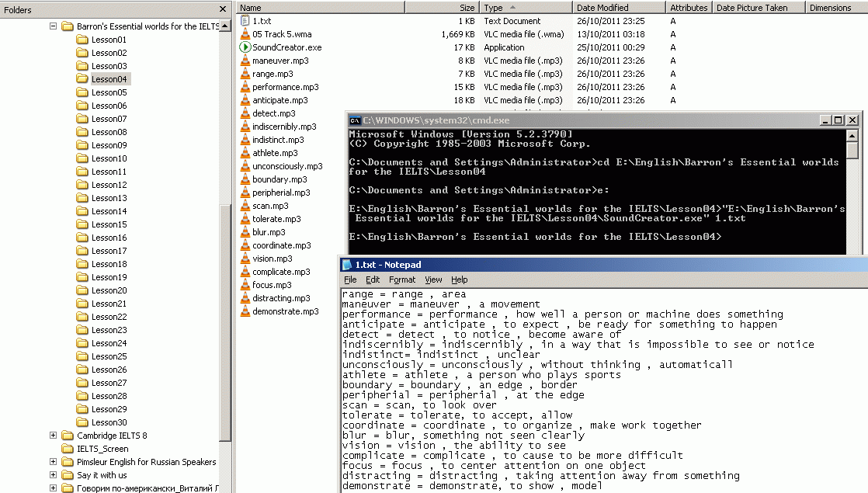Click the VLC icon of maneuver.mp3
Viewport: 868px width, 493px height.
coord(245,61)
